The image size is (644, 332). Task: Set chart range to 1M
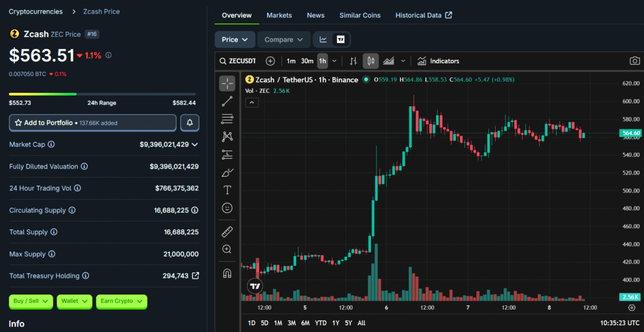[x=278, y=323]
